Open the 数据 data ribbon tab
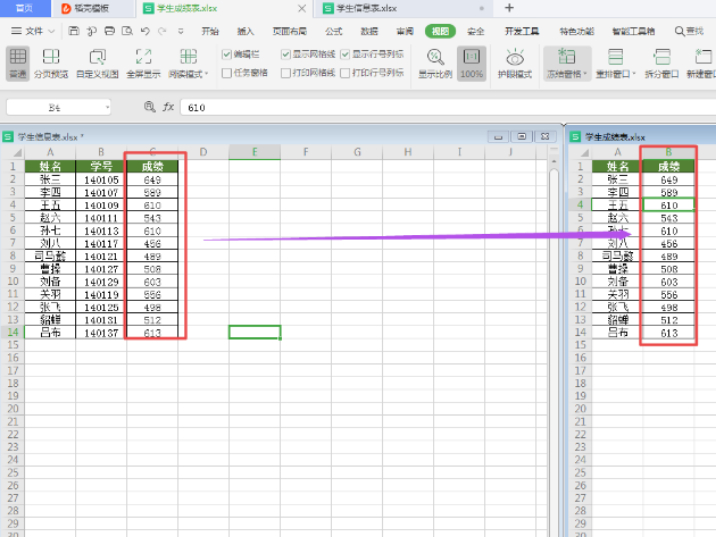This screenshot has height=537, width=716. pyautogui.click(x=369, y=31)
